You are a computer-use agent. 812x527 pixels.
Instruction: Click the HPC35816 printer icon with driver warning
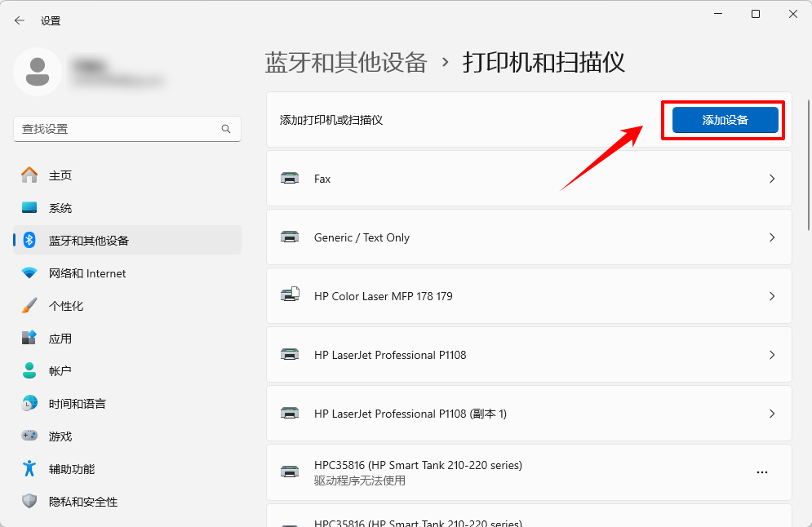[x=290, y=472]
